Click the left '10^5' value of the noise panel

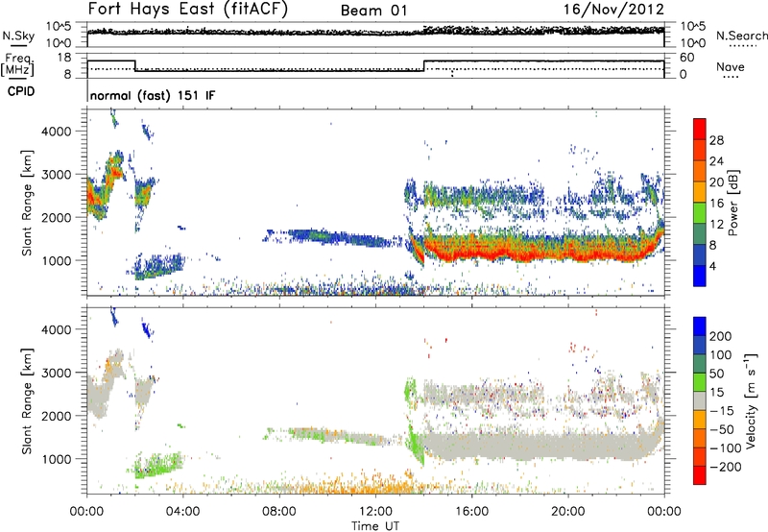[59, 27]
